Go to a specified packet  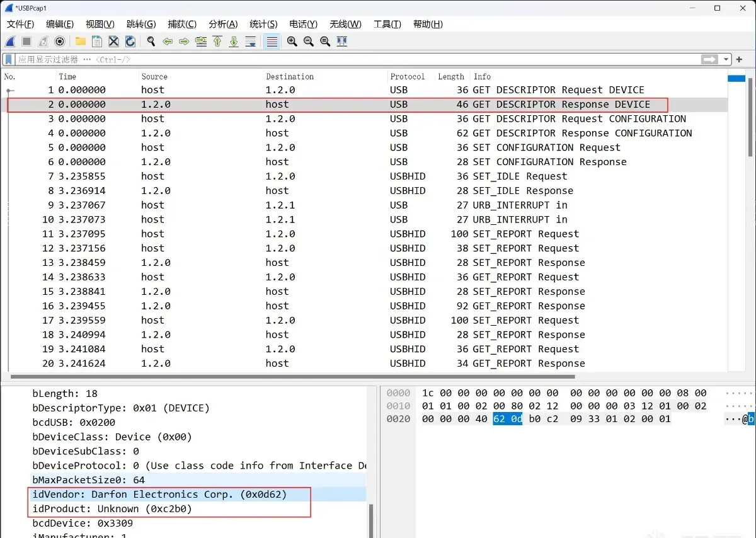201,42
